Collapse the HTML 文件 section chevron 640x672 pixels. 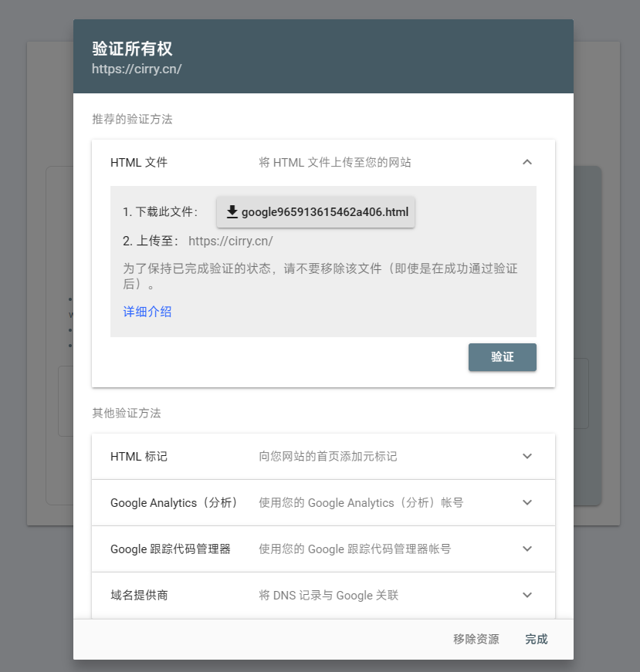(x=527, y=162)
